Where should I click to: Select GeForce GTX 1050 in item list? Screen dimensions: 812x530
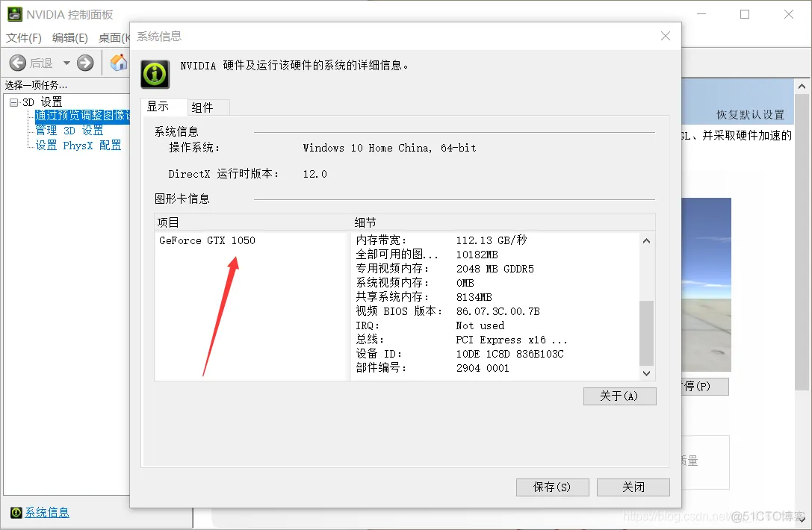(x=207, y=240)
